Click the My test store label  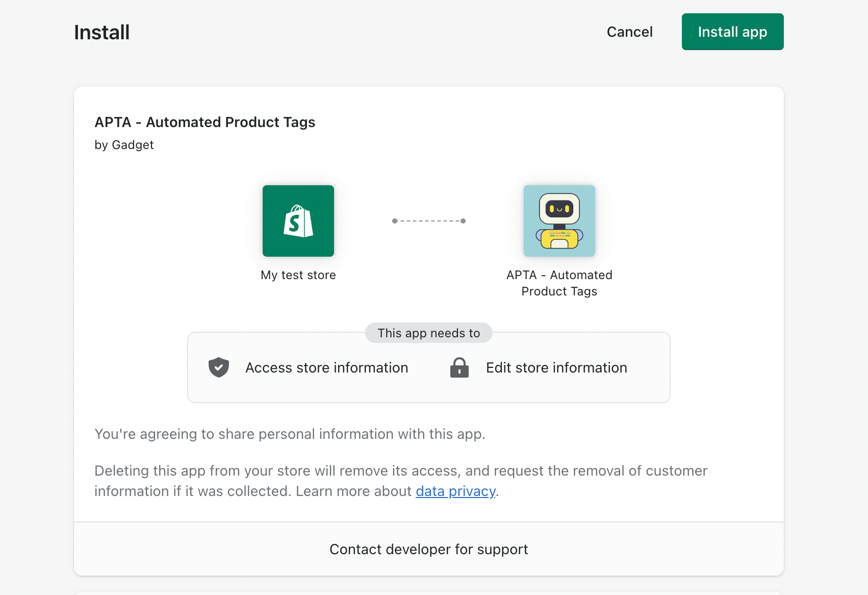[x=298, y=275]
